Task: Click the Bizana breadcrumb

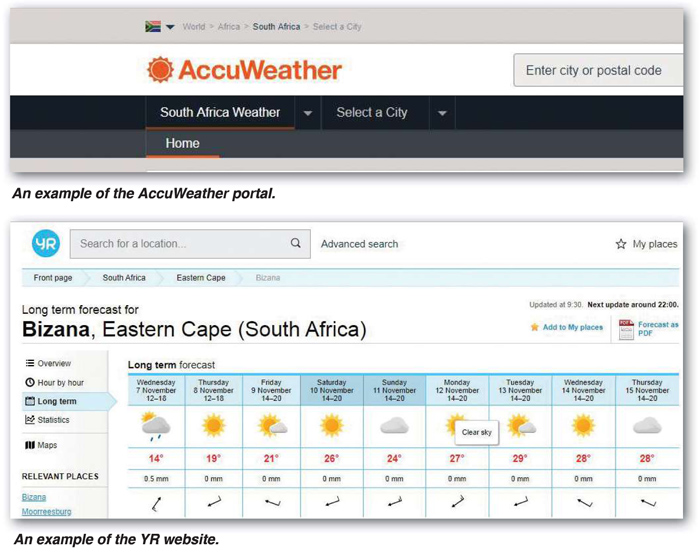Action: (268, 278)
